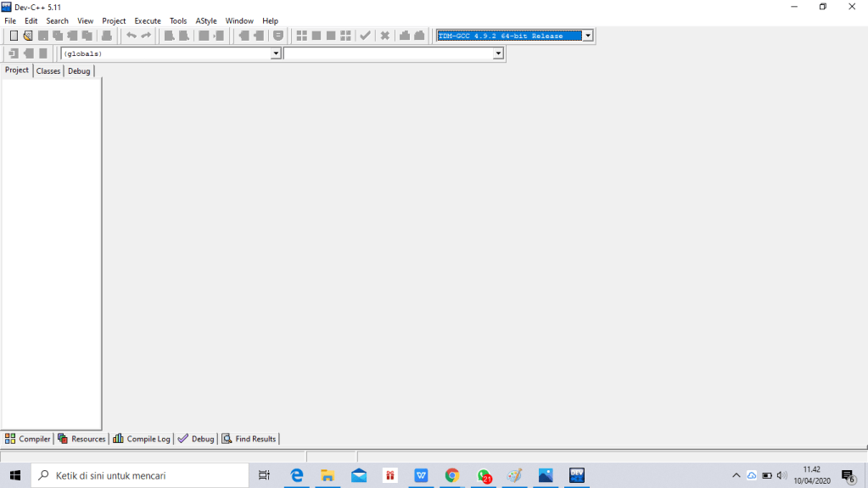Expand the (globals) scope dropdown
The height and width of the screenshot is (488, 868).
pos(275,53)
